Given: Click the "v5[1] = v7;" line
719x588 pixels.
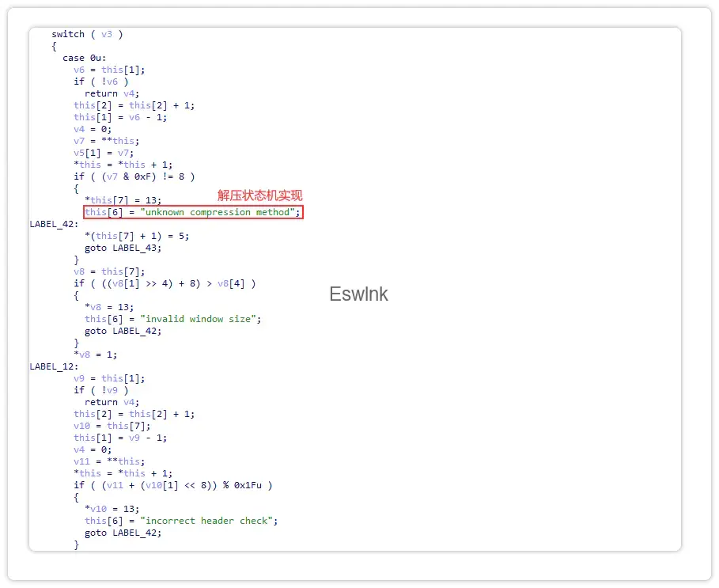Looking at the screenshot, I should click(104, 153).
